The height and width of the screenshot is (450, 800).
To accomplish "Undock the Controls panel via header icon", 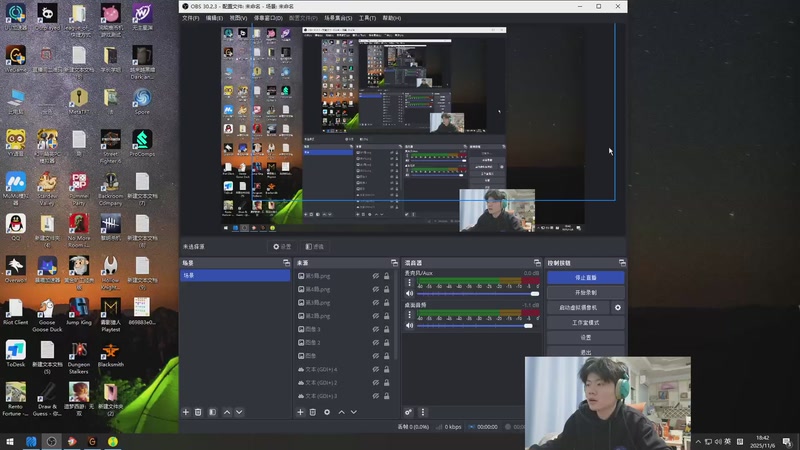I will [x=622, y=263].
